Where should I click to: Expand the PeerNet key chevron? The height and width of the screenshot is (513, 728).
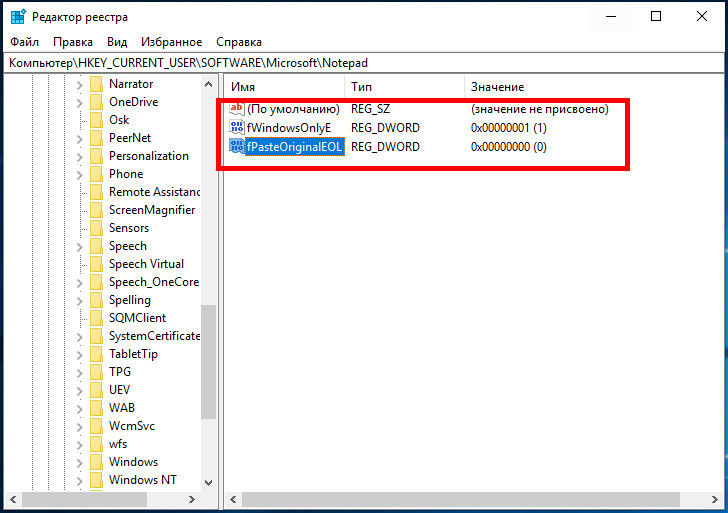click(x=79, y=139)
